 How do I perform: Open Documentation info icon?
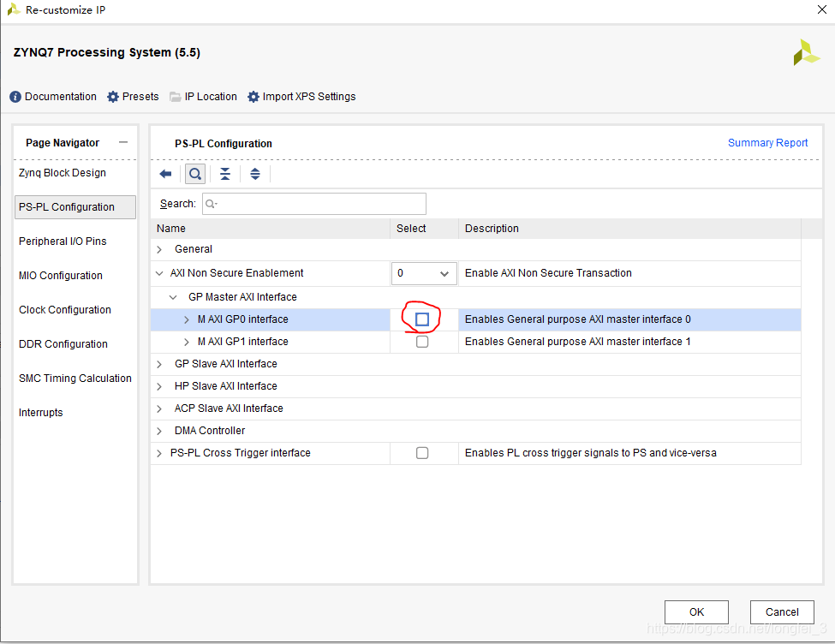tap(15, 97)
